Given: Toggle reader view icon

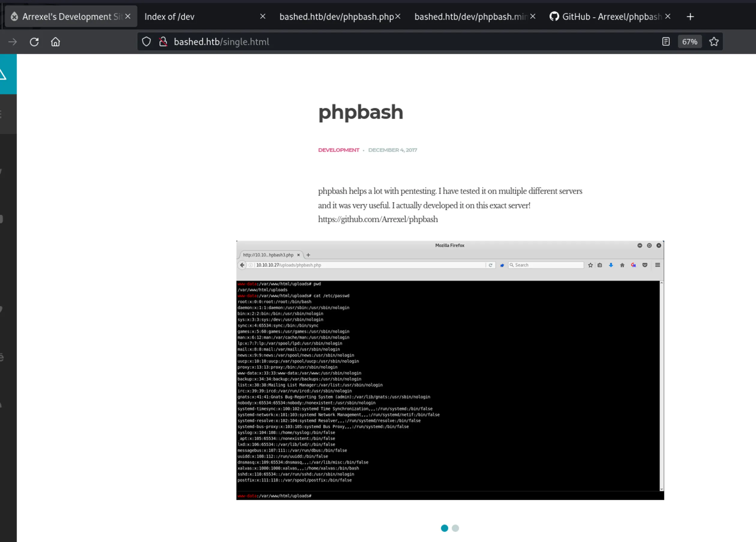Looking at the screenshot, I should pyautogui.click(x=666, y=42).
